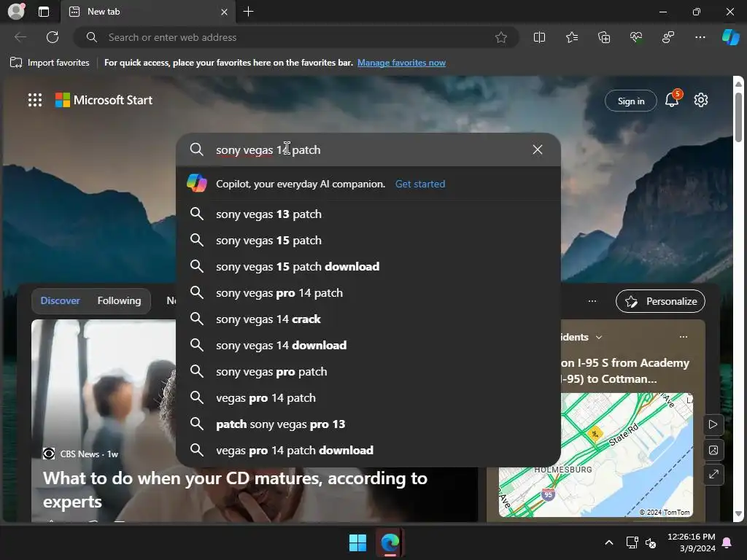Switch to the Following tab

(x=119, y=300)
